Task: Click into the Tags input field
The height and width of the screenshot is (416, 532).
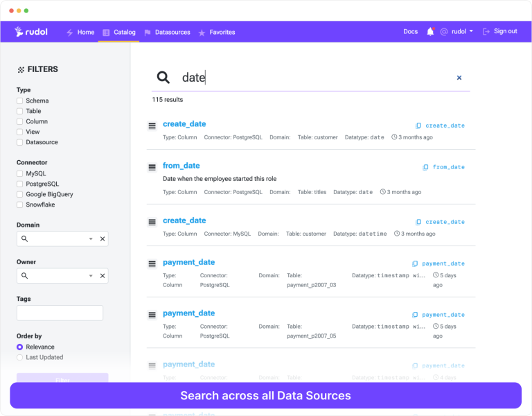Action: point(60,313)
